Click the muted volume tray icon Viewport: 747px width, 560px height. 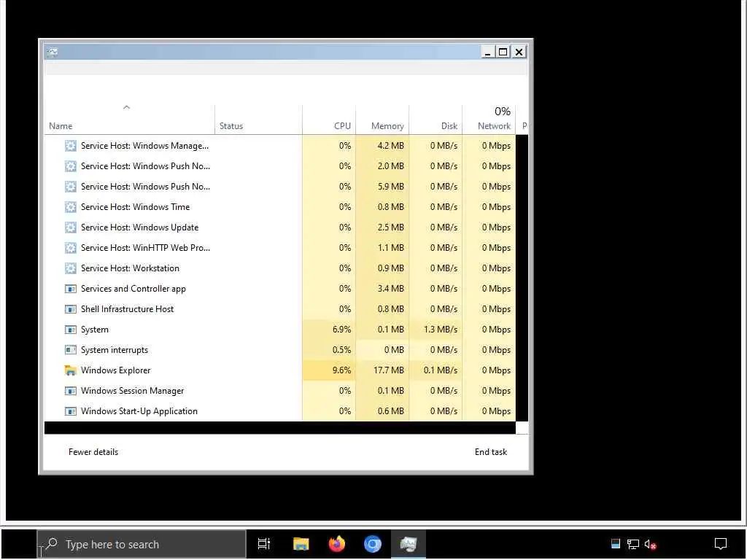tap(650, 544)
